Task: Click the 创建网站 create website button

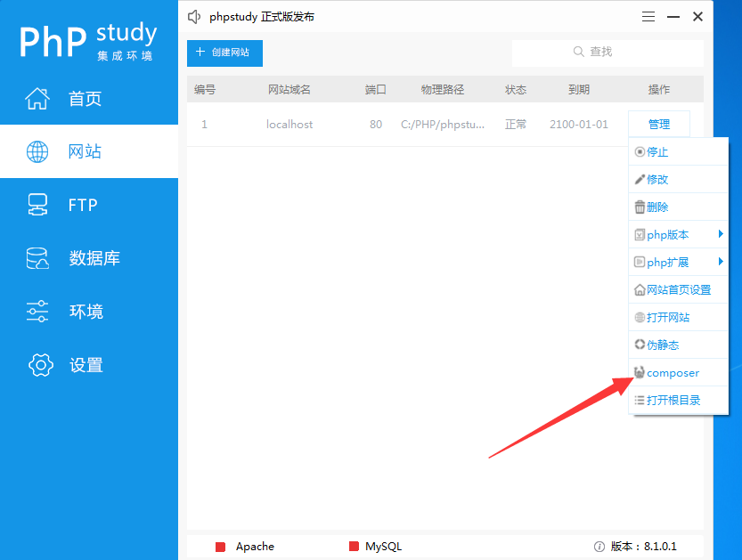Action: [x=224, y=53]
